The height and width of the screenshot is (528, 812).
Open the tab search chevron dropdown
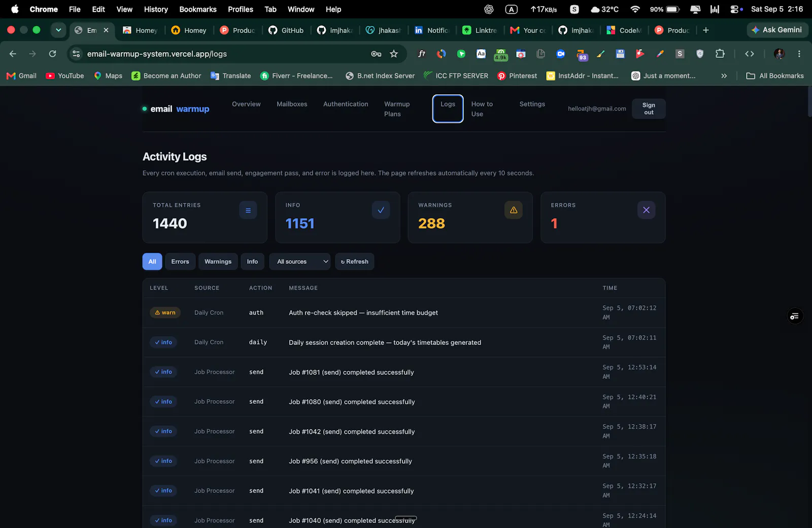click(58, 30)
